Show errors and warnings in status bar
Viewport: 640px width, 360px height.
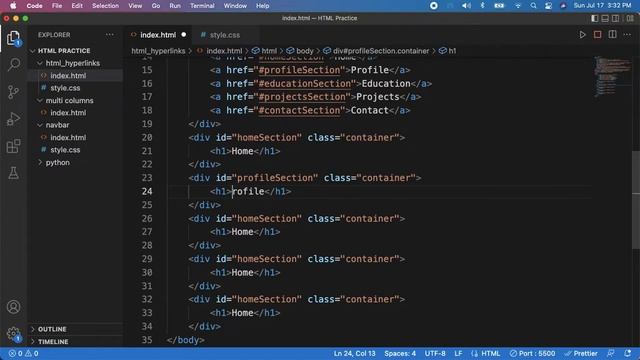click(x=23, y=353)
